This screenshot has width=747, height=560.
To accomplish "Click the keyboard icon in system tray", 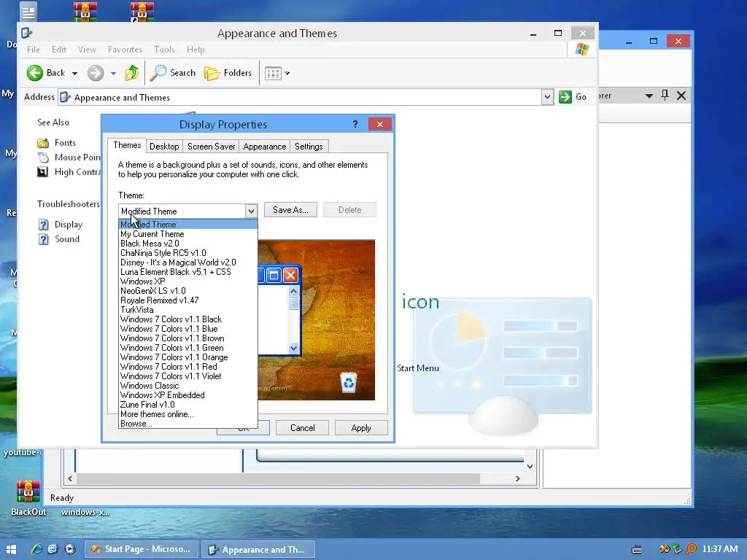I will pyautogui.click(x=636, y=550).
